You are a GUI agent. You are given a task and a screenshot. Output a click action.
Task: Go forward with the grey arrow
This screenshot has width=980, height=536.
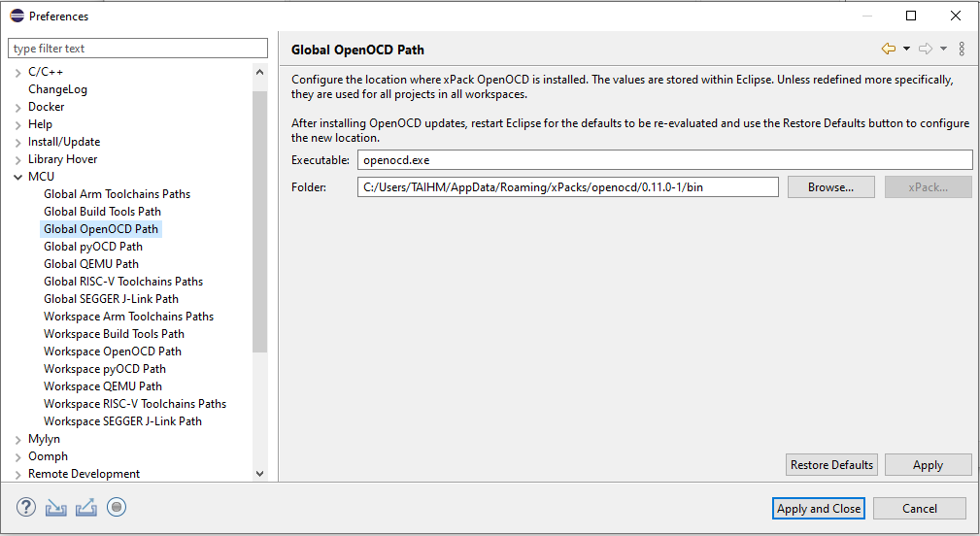(926, 49)
